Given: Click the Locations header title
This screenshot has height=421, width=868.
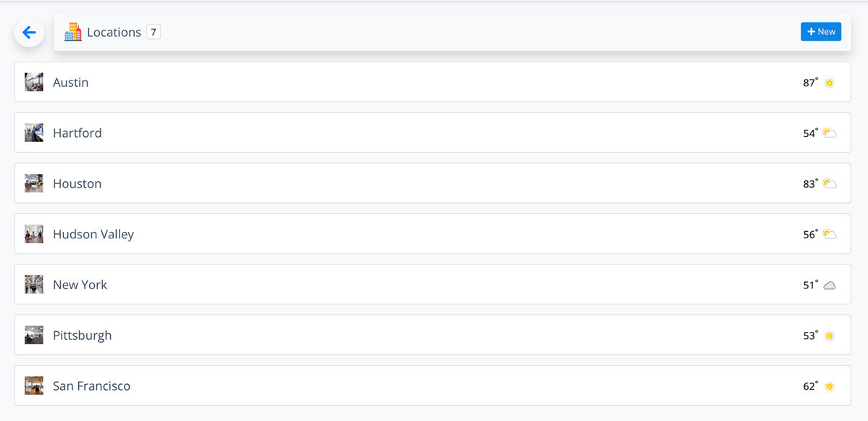Looking at the screenshot, I should [x=114, y=33].
